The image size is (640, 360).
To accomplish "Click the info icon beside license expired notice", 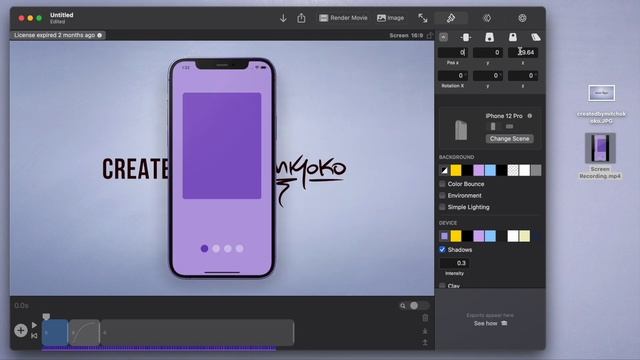I will (100, 35).
